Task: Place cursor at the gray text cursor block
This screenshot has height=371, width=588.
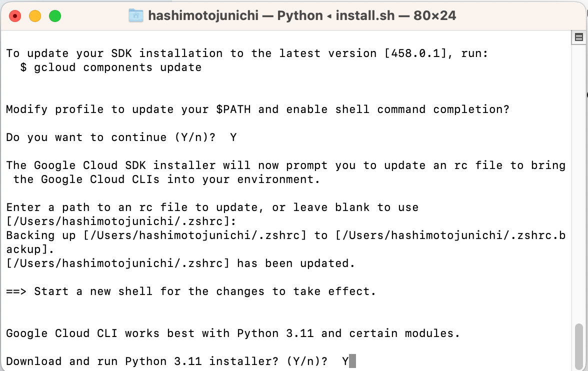Action: pos(352,361)
